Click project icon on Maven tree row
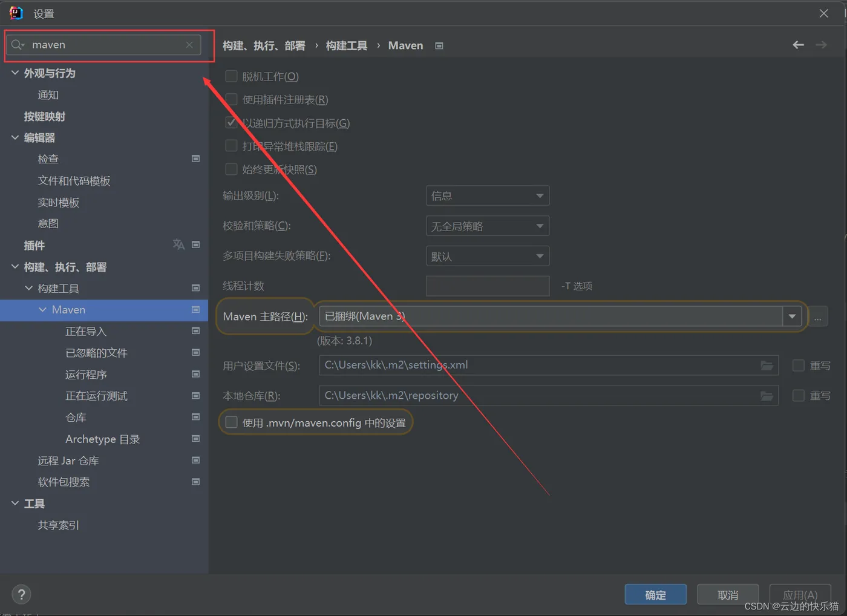This screenshot has width=847, height=616. (195, 310)
